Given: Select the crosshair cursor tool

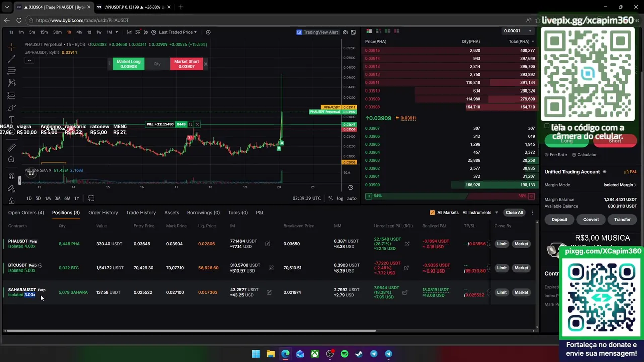Looking at the screenshot, I should [x=11, y=46].
